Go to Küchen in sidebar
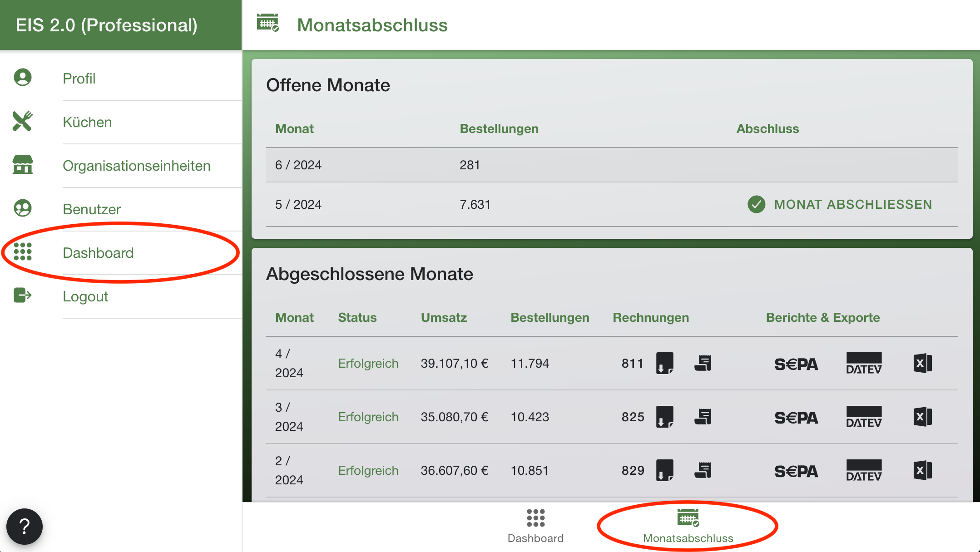Image resolution: width=980 pixels, height=552 pixels. tap(87, 122)
